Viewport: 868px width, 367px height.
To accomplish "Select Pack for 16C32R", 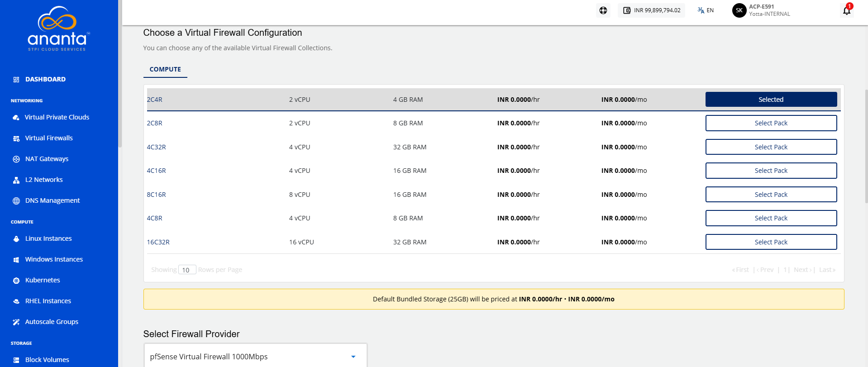I will pyautogui.click(x=771, y=242).
